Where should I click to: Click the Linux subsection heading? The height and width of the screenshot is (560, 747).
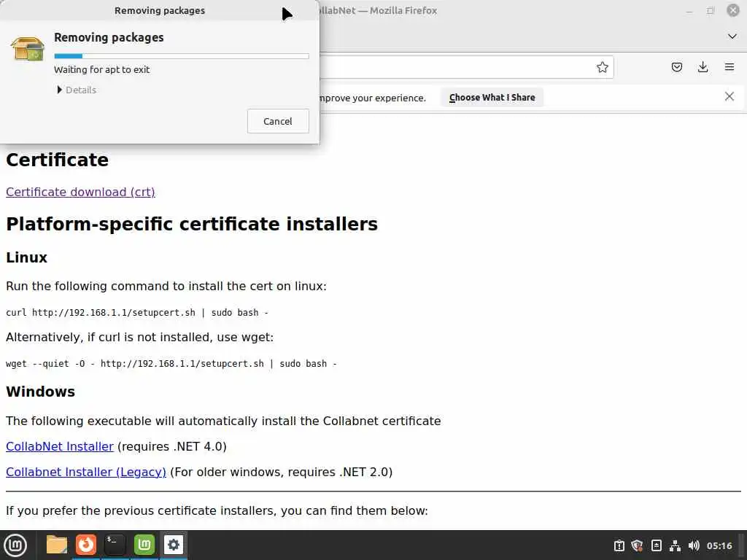click(27, 257)
